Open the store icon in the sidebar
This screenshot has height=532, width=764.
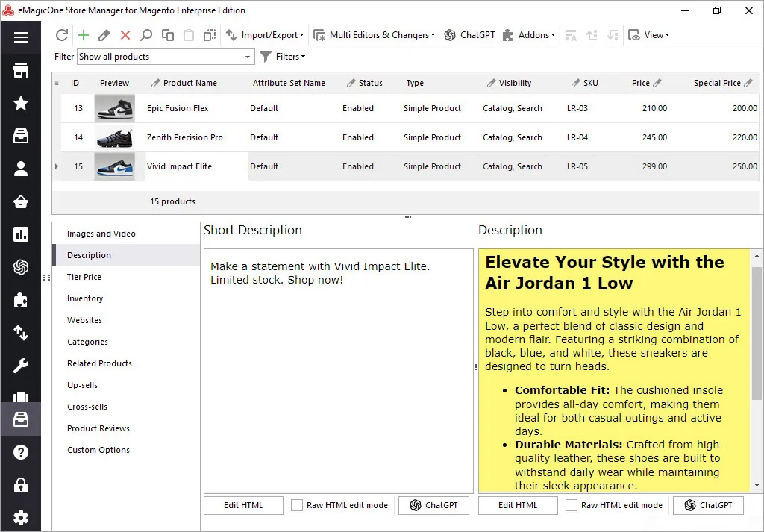click(20, 70)
